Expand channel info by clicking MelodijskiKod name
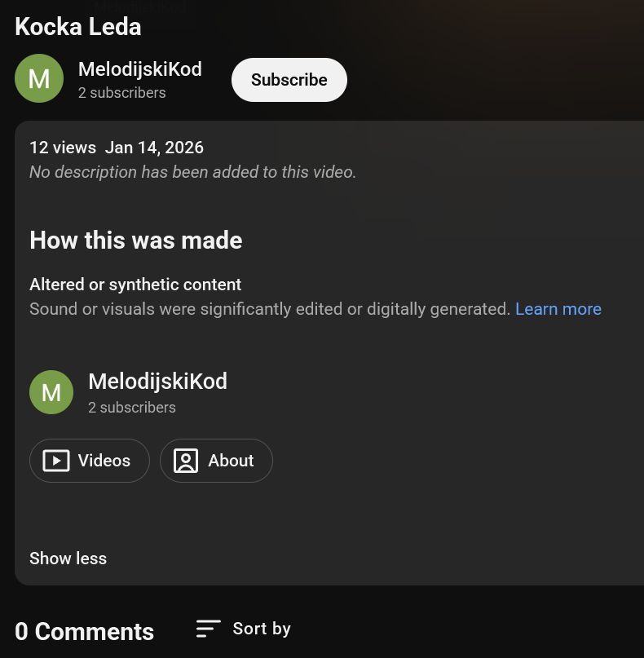Image resolution: width=644 pixels, height=658 pixels. (x=139, y=69)
